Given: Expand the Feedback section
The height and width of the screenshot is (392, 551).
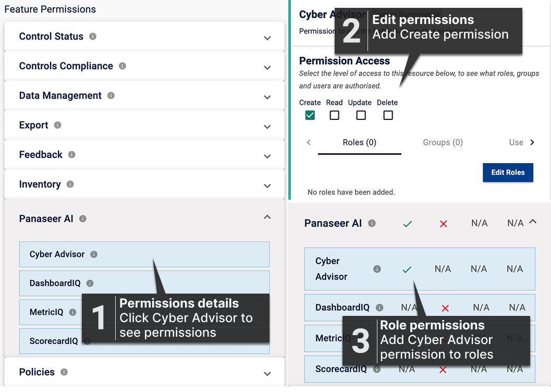Looking at the screenshot, I should (x=267, y=156).
